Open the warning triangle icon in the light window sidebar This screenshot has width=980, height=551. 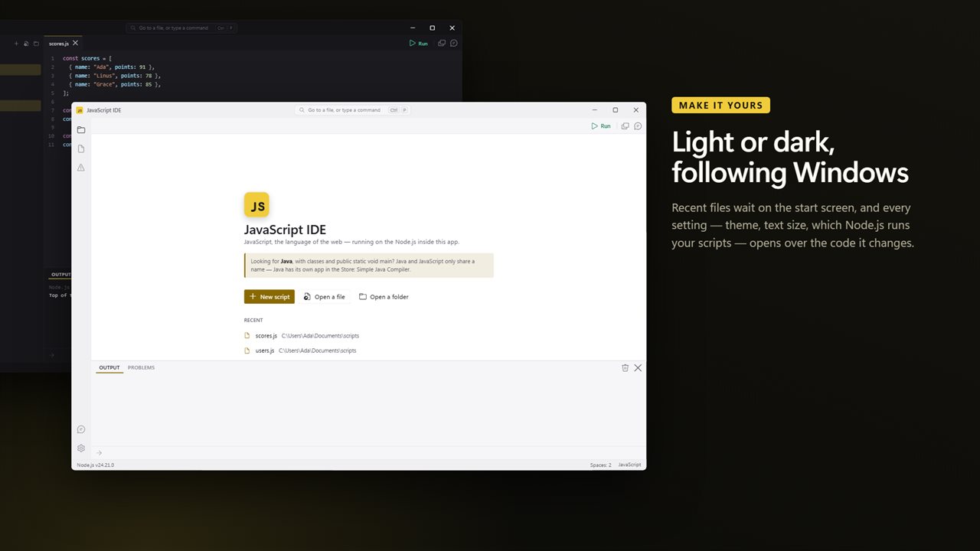point(81,167)
